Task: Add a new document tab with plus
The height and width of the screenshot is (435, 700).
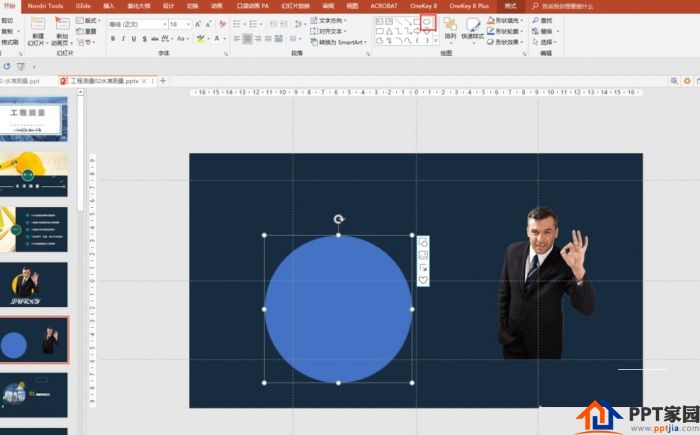Action: click(x=163, y=81)
